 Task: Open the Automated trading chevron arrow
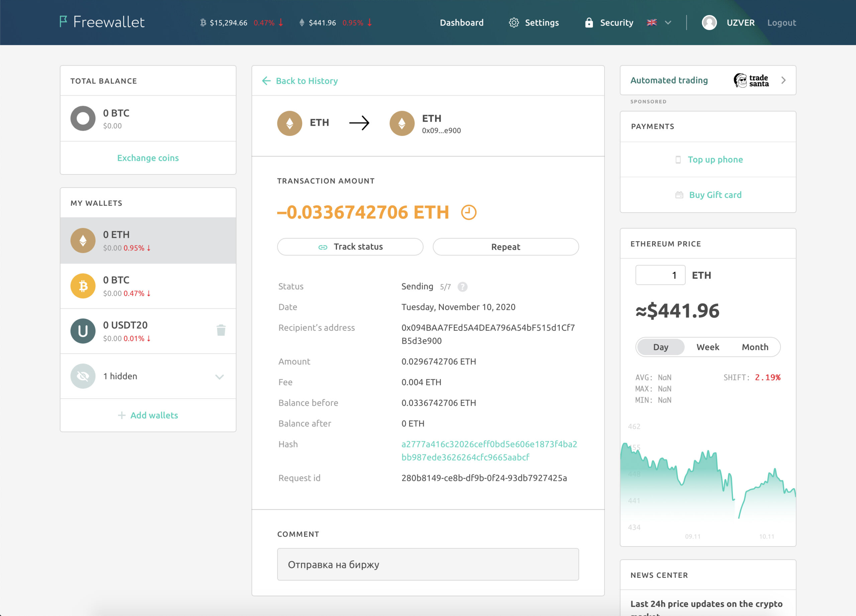click(783, 80)
